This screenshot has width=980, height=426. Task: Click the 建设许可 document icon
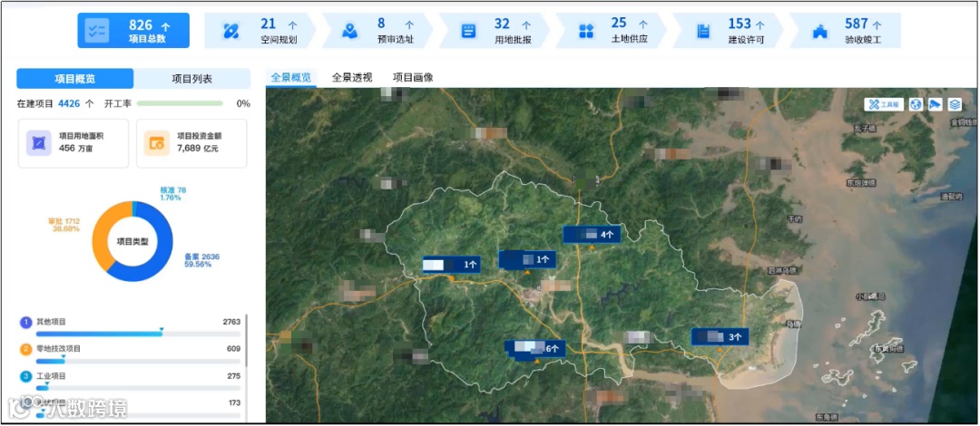tap(704, 31)
